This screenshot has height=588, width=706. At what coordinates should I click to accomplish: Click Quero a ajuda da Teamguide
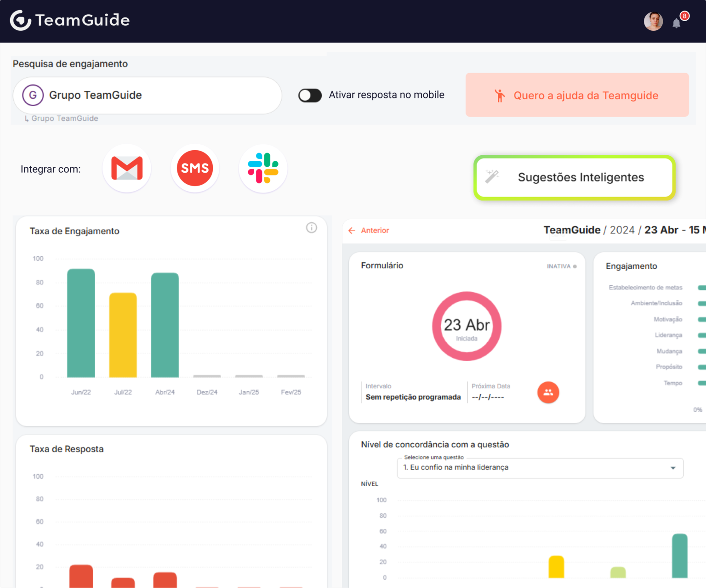(x=577, y=95)
